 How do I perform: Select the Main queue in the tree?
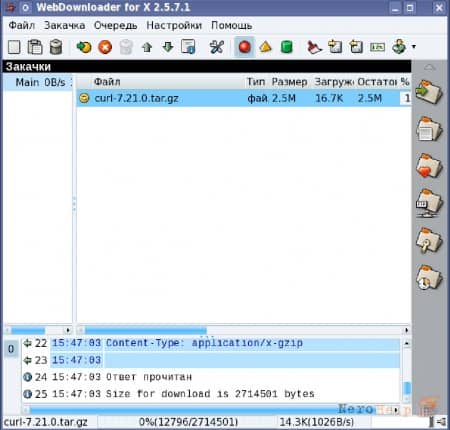38,82
